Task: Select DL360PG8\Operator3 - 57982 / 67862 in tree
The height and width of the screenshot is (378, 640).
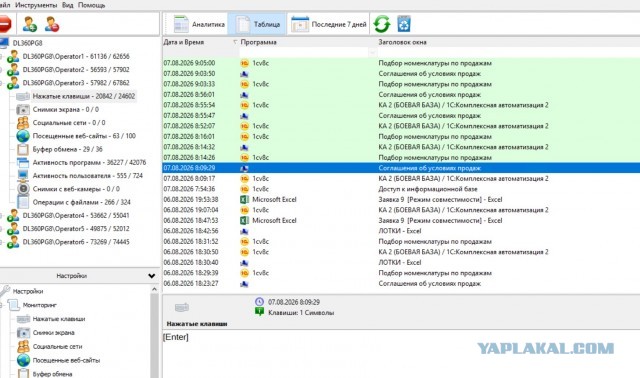Action: (76, 83)
